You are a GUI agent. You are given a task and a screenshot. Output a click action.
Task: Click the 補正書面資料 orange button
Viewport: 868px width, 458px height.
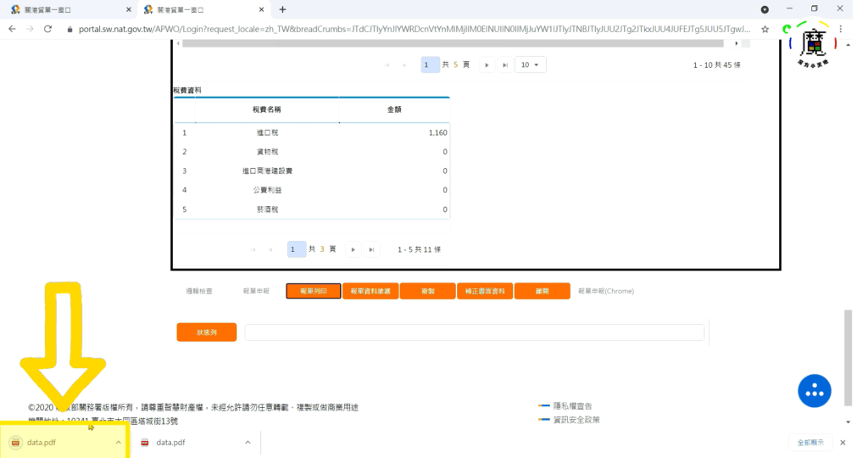485,291
